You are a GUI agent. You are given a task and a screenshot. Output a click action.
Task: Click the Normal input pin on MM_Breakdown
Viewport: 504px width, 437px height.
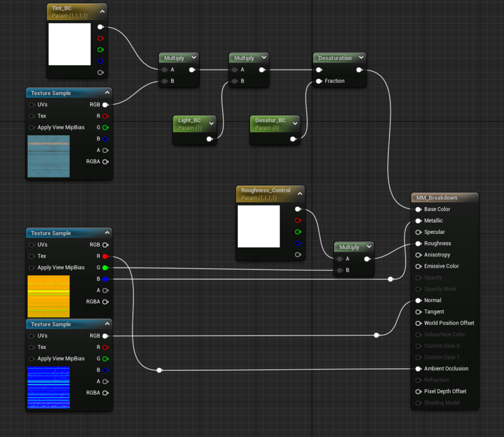click(418, 300)
